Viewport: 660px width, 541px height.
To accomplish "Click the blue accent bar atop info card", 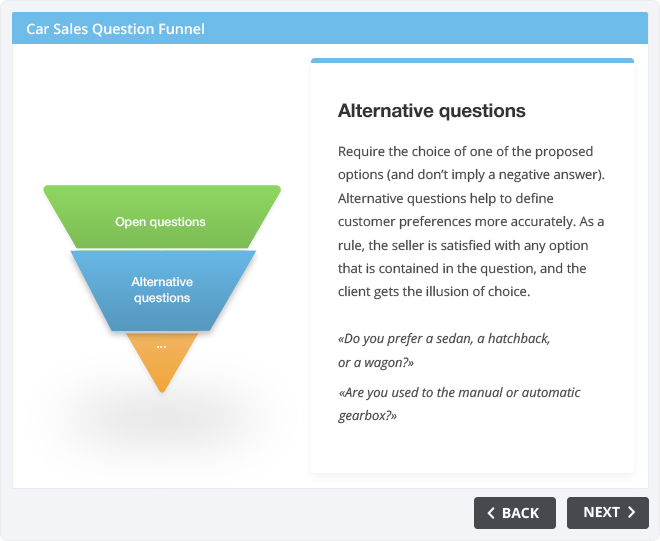I will [472, 61].
